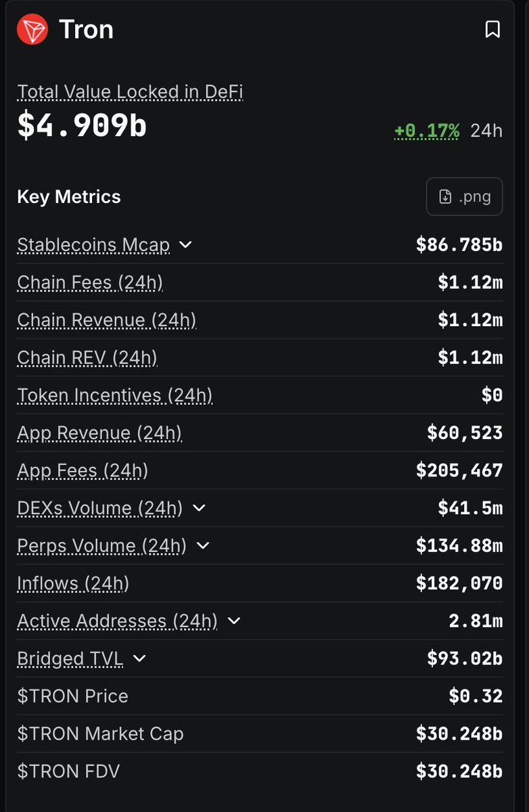Expand the Perps Volume breakdown

click(202, 545)
